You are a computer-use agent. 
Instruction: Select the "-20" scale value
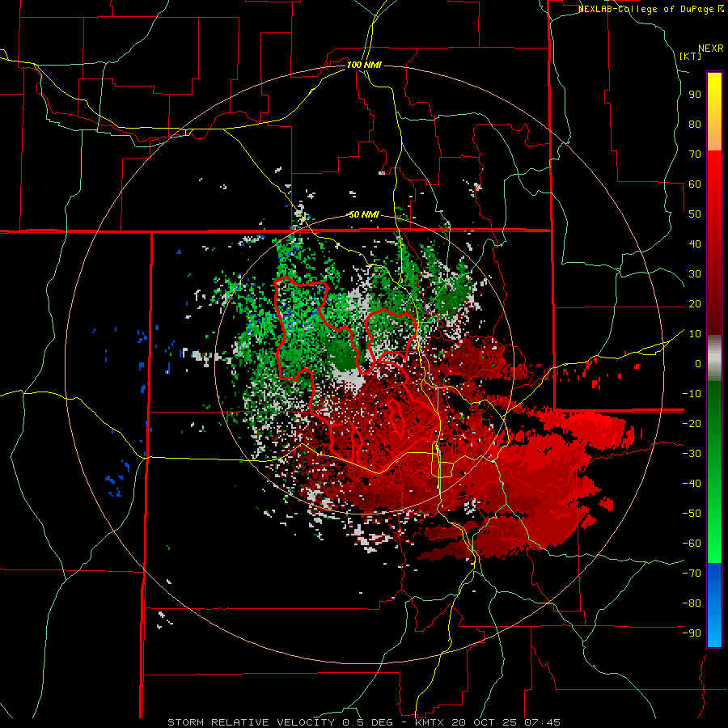click(692, 423)
